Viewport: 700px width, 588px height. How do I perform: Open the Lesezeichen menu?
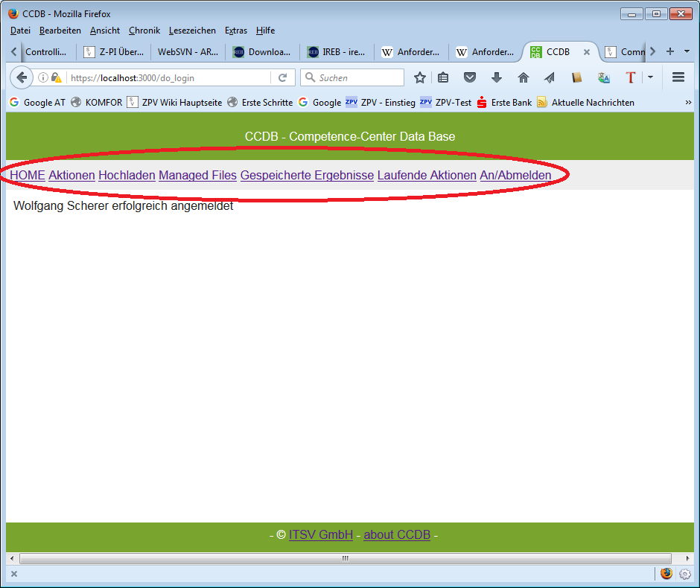pyautogui.click(x=192, y=31)
